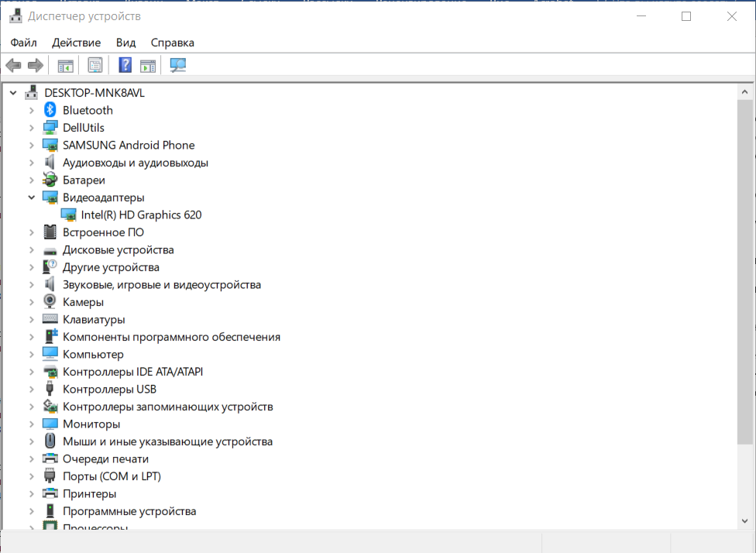Expand the Контроллеры IDE ATA/ATAPI category

31,372
